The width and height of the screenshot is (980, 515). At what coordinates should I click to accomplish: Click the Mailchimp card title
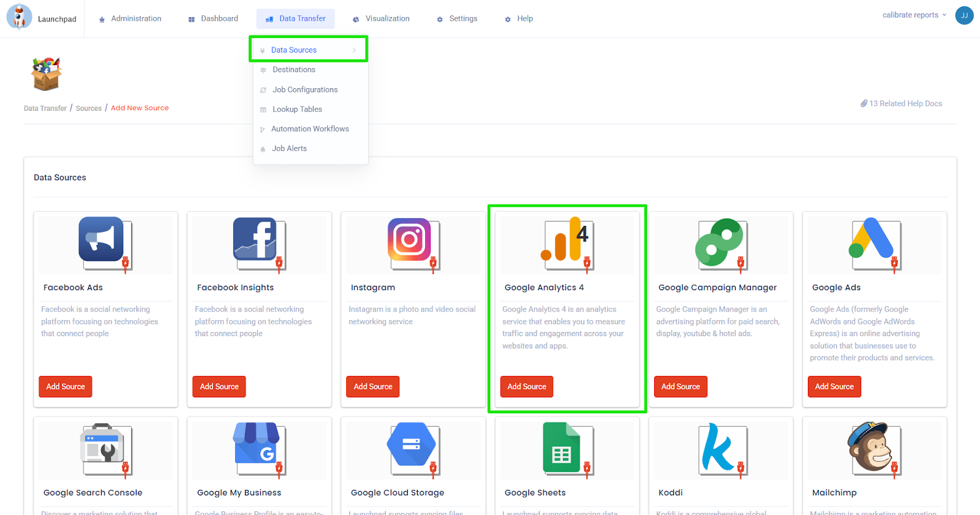click(x=834, y=492)
